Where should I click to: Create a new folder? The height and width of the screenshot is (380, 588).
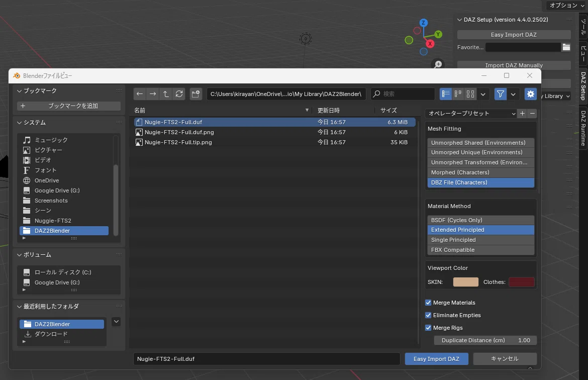(x=196, y=94)
